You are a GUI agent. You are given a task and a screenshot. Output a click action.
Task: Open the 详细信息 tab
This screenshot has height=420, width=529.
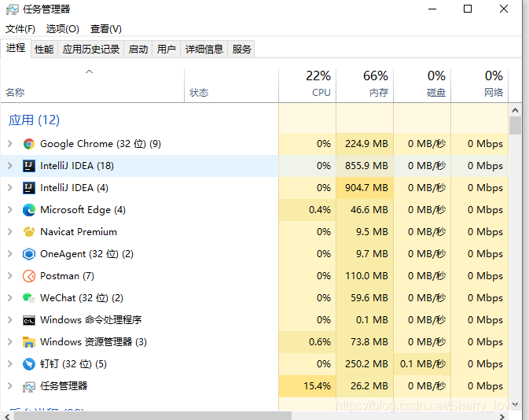[x=204, y=50]
